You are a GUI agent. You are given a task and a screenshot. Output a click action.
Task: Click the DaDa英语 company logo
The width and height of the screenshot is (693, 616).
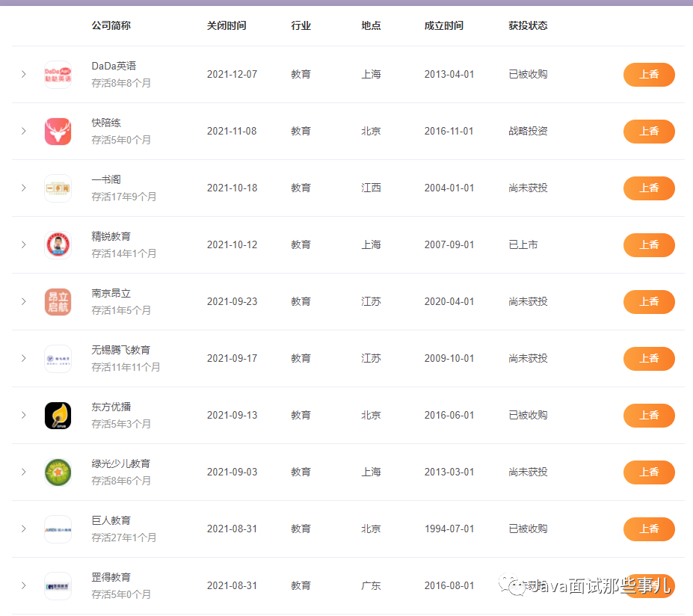[x=58, y=75]
